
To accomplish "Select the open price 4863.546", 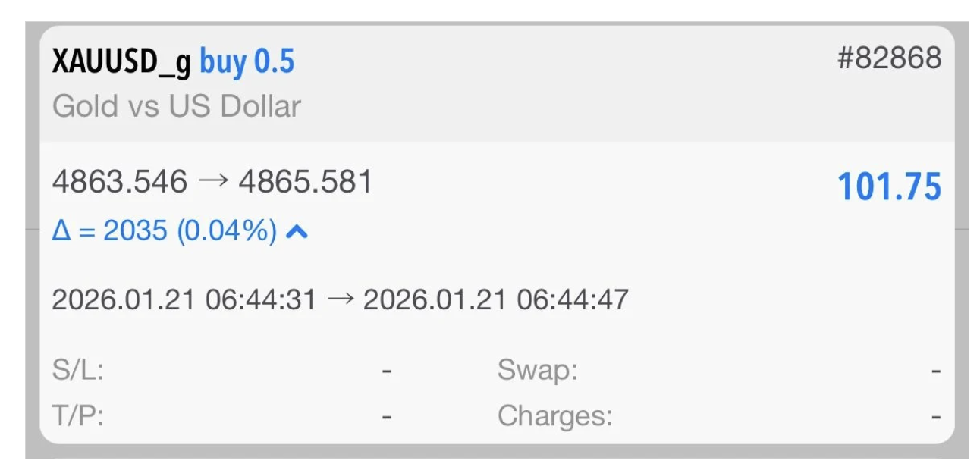I will pyautogui.click(x=119, y=182).
